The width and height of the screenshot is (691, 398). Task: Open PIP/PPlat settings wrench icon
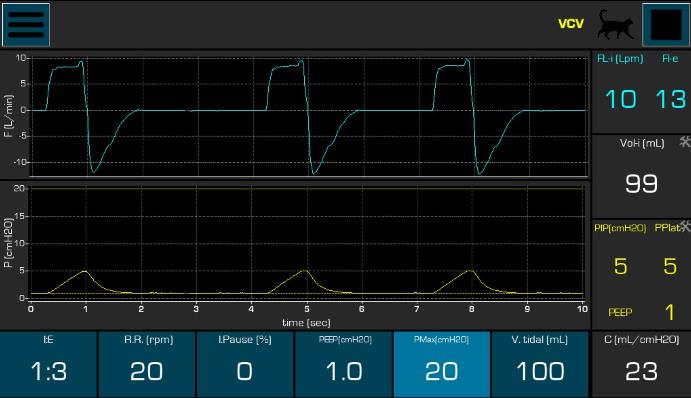click(685, 226)
